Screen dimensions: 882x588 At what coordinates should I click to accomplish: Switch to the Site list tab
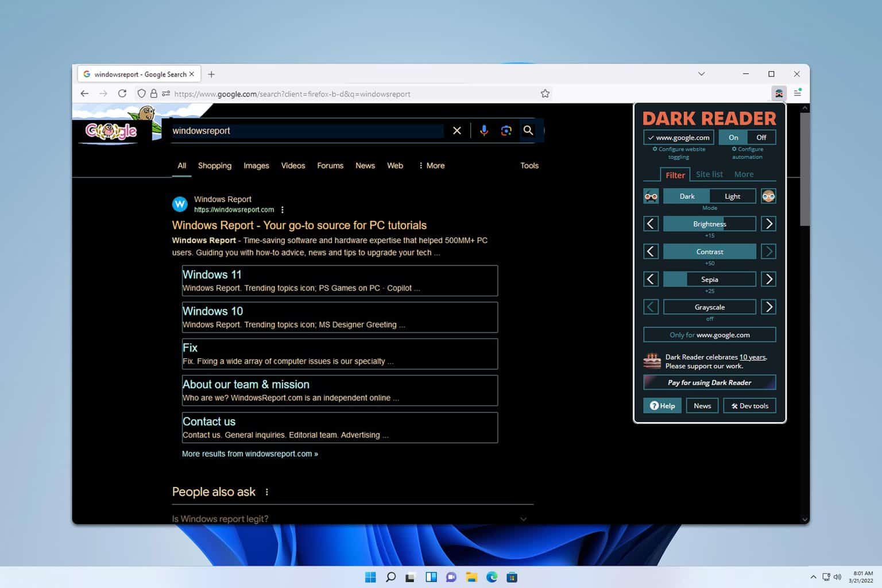pyautogui.click(x=709, y=174)
